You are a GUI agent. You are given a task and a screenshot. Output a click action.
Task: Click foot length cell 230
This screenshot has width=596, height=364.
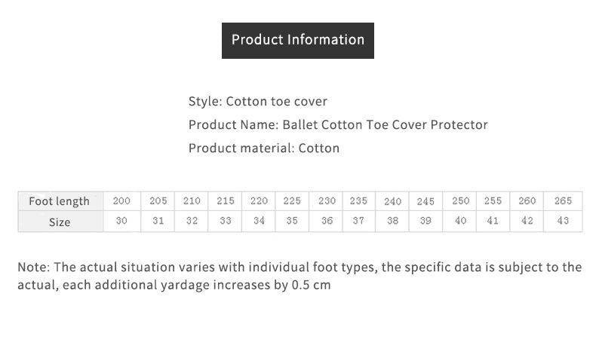coord(326,201)
